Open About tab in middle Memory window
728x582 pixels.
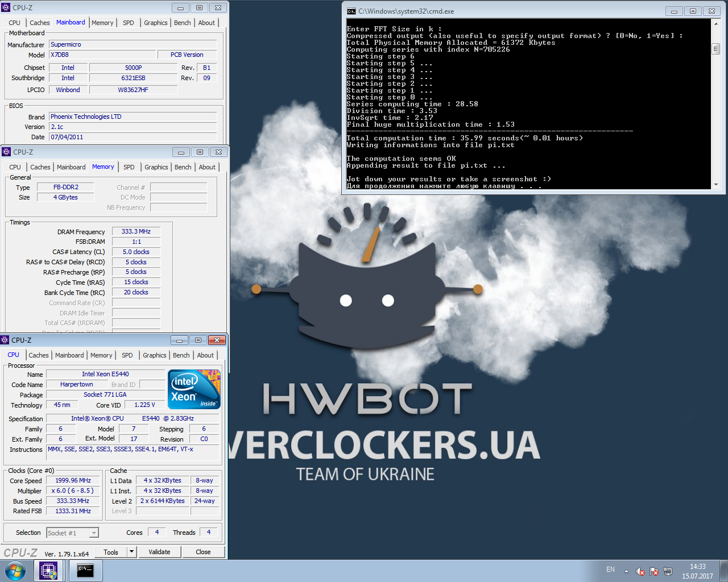(x=207, y=167)
